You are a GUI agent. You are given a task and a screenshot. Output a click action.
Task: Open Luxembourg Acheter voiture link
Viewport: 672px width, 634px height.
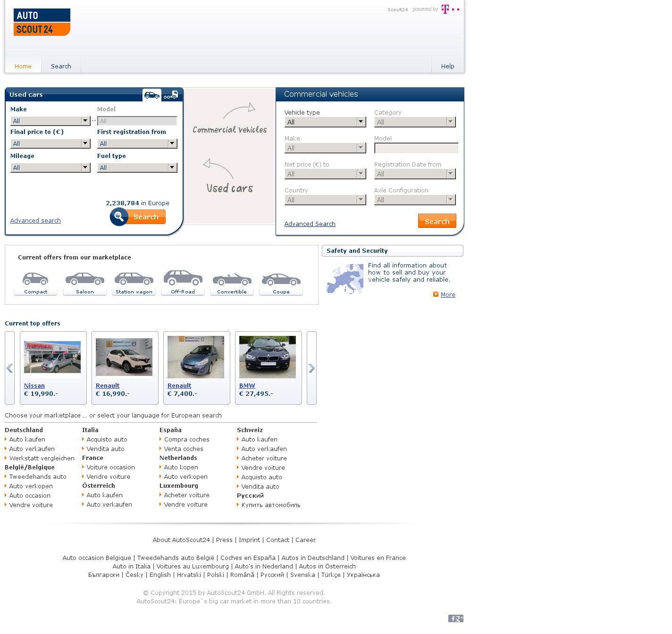[187, 495]
